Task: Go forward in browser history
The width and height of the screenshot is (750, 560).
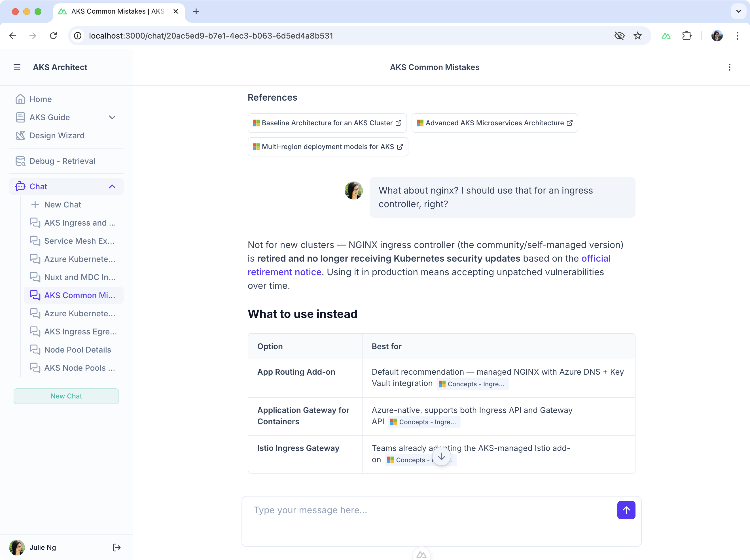Action: 33,36
